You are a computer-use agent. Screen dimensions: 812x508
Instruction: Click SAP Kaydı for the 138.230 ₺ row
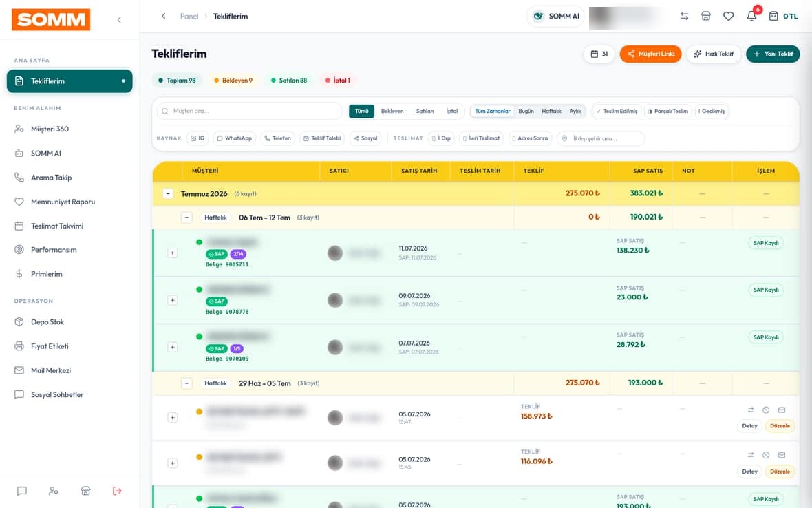pyautogui.click(x=765, y=243)
